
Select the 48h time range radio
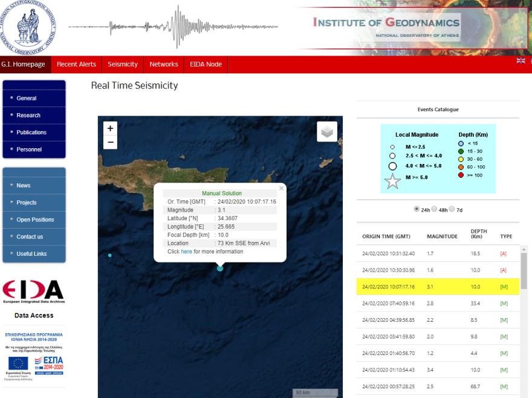coord(434,209)
